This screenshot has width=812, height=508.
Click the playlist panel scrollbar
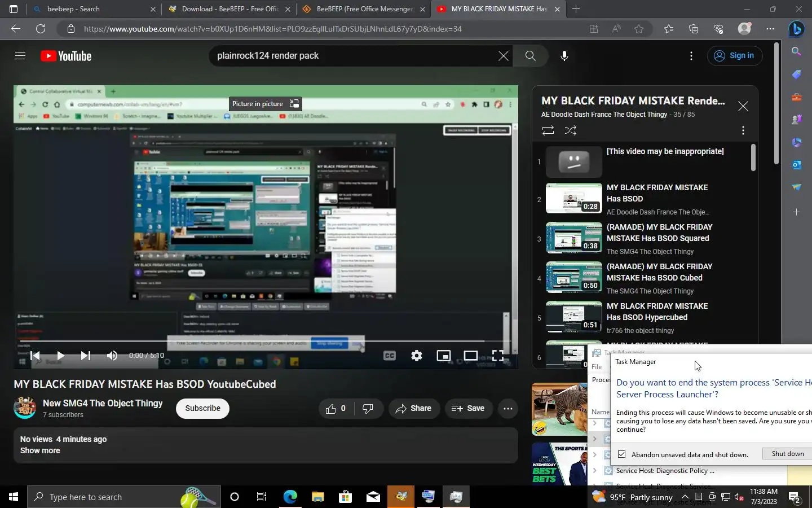click(753, 157)
